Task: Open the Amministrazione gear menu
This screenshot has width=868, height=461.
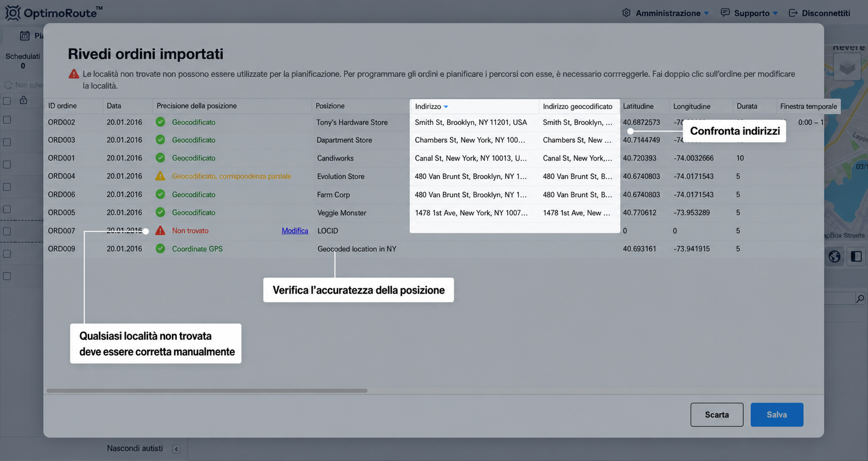Action: 626,12
